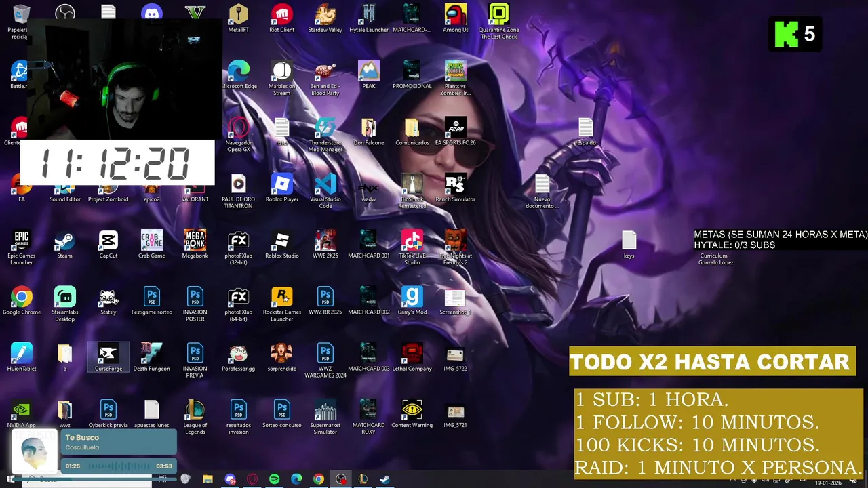Image resolution: width=868 pixels, height=488 pixels.
Task: Launch Roblox Player shortcut
Action: coord(281,188)
